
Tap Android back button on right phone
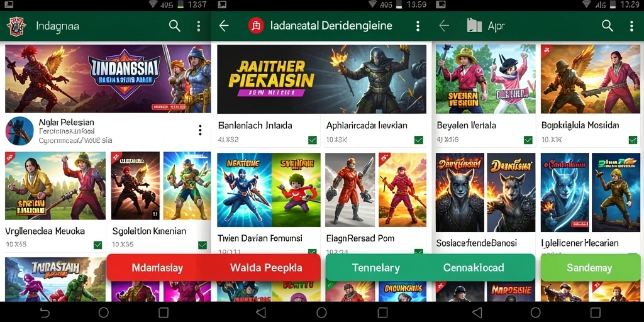click(x=477, y=313)
